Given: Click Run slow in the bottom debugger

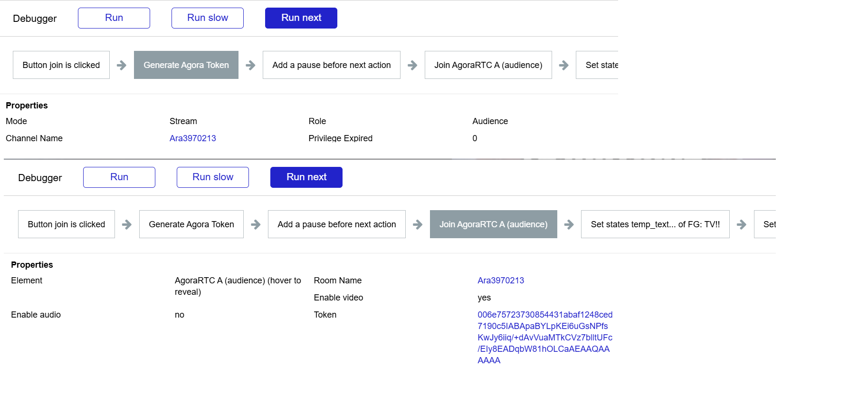Looking at the screenshot, I should click(213, 177).
